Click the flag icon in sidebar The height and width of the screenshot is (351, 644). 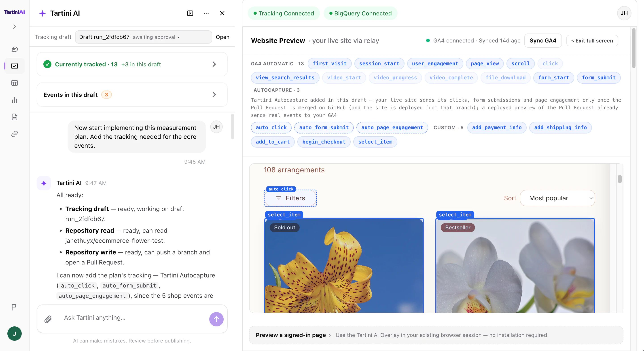point(14,307)
